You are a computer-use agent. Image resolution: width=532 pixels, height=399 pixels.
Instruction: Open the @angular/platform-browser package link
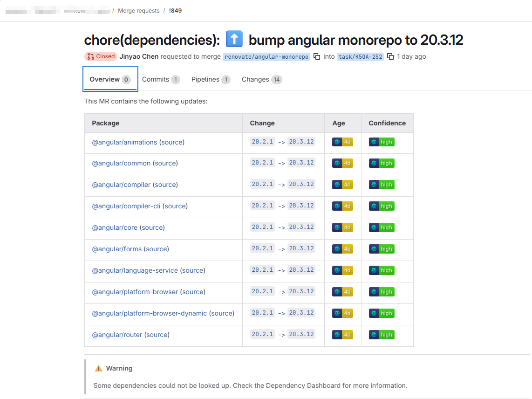pos(135,292)
